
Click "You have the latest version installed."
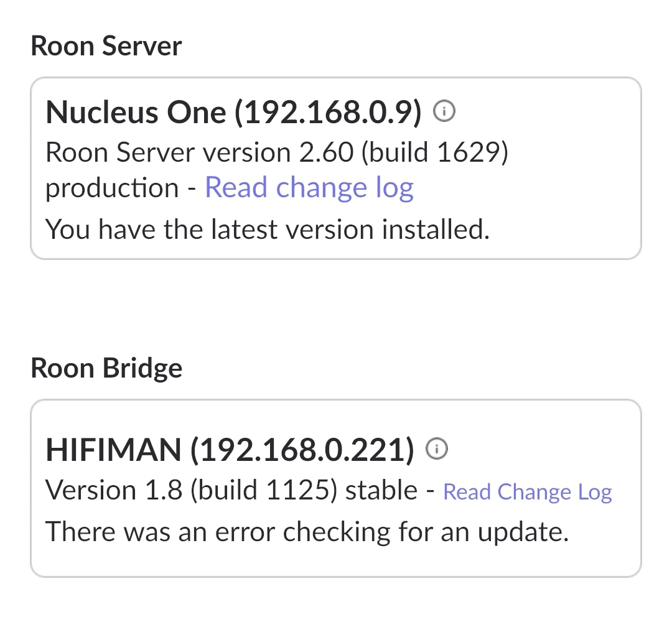tap(268, 230)
